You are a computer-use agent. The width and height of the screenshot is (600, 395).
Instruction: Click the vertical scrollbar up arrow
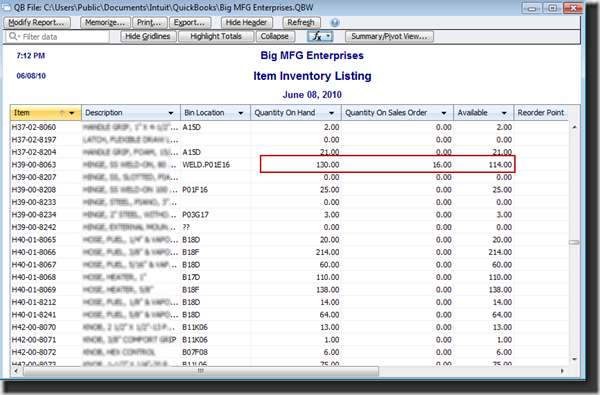click(x=574, y=127)
